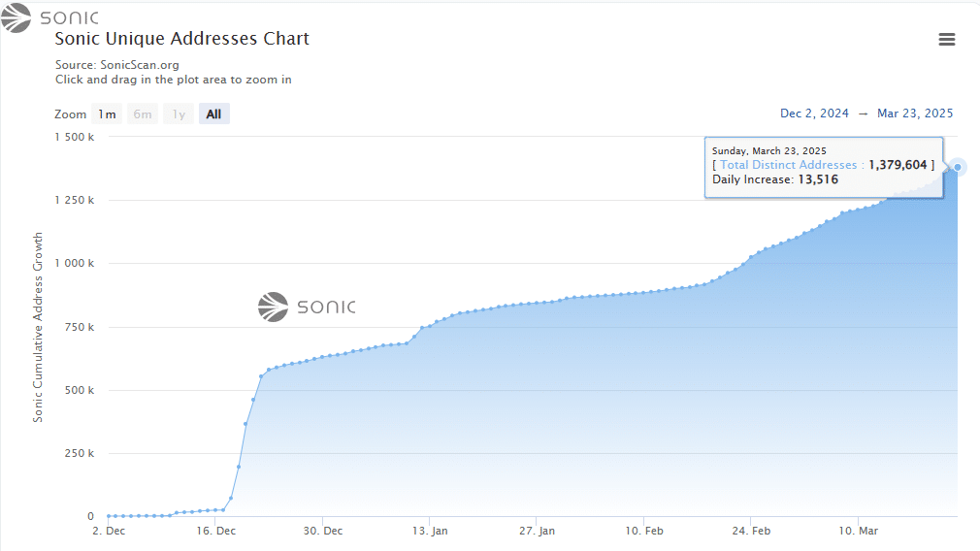Choose the 1y zoom range
This screenshot has width=980, height=551.
(179, 114)
